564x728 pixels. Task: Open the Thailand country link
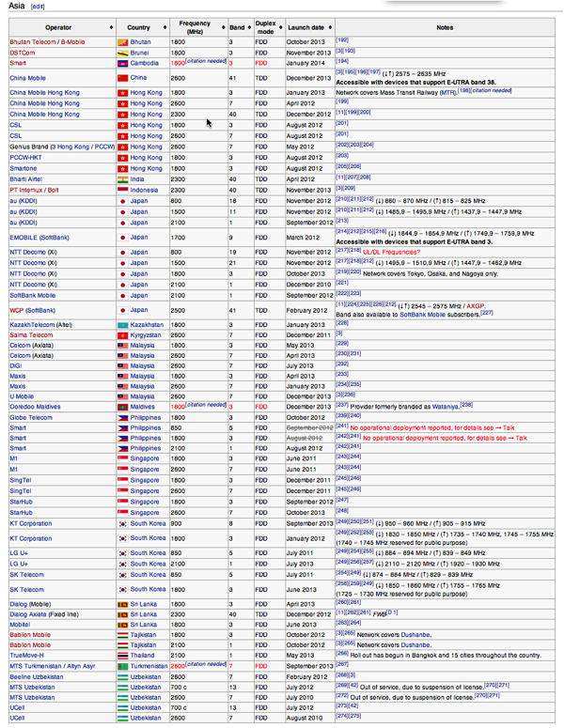coord(142,656)
